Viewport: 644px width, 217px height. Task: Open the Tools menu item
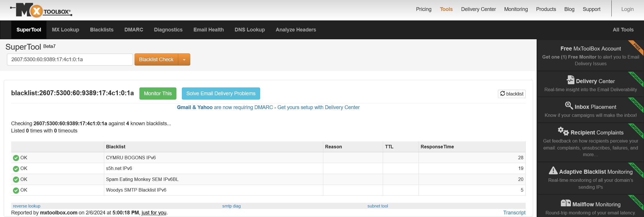click(x=446, y=9)
